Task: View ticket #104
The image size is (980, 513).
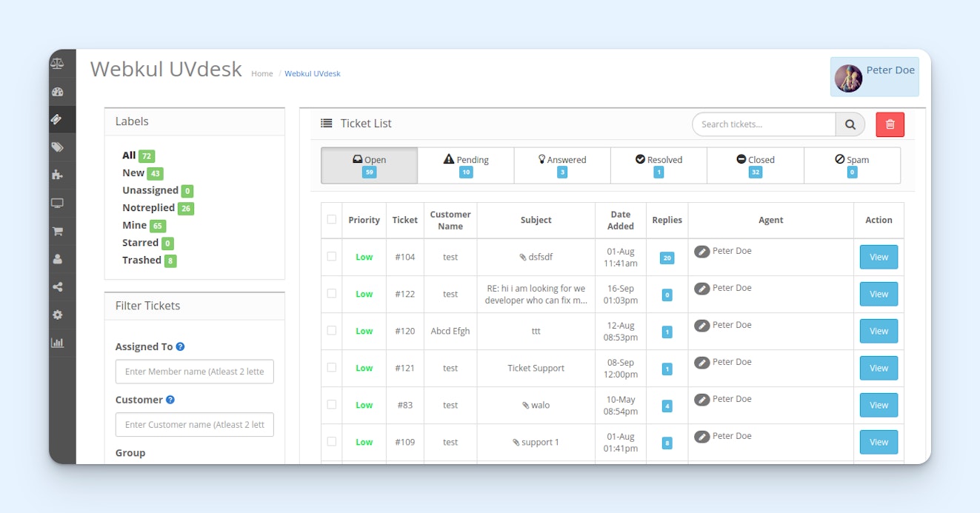Action: 879,257
